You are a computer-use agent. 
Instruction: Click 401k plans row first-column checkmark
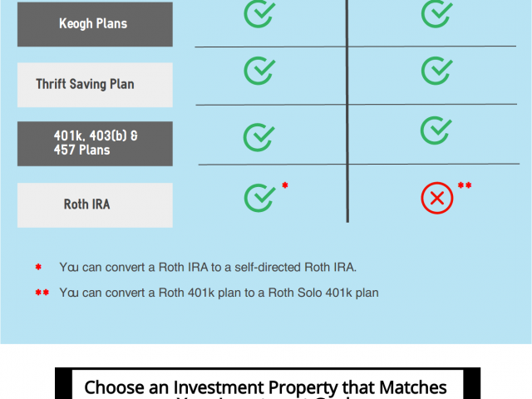tap(259, 137)
